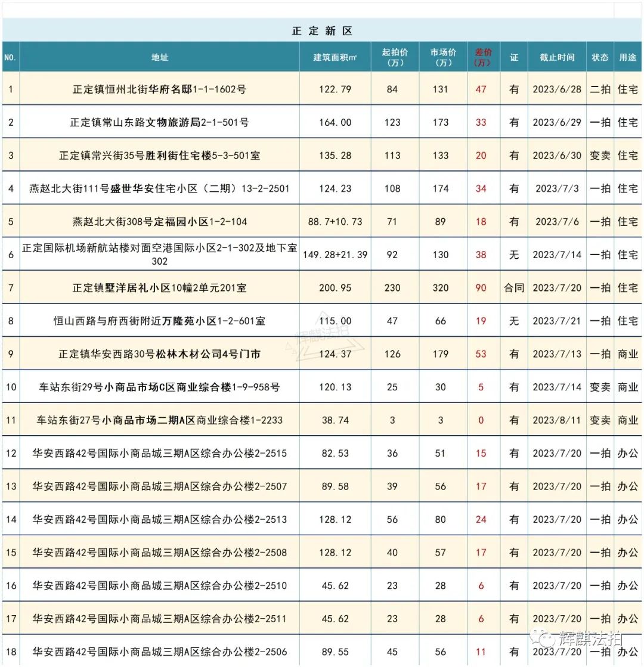Click 办公 usage cell in row 12
This screenshot has width=644, height=667.
[x=627, y=454]
